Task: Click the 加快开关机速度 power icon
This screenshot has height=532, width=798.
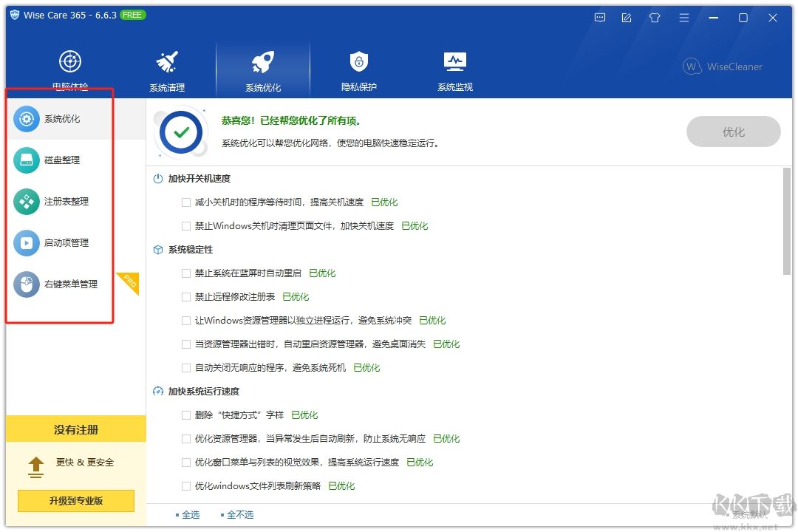Action: [158, 179]
